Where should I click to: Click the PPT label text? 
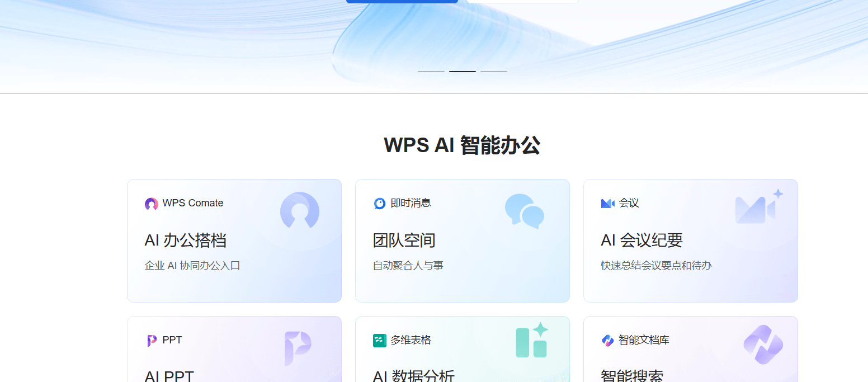172,340
